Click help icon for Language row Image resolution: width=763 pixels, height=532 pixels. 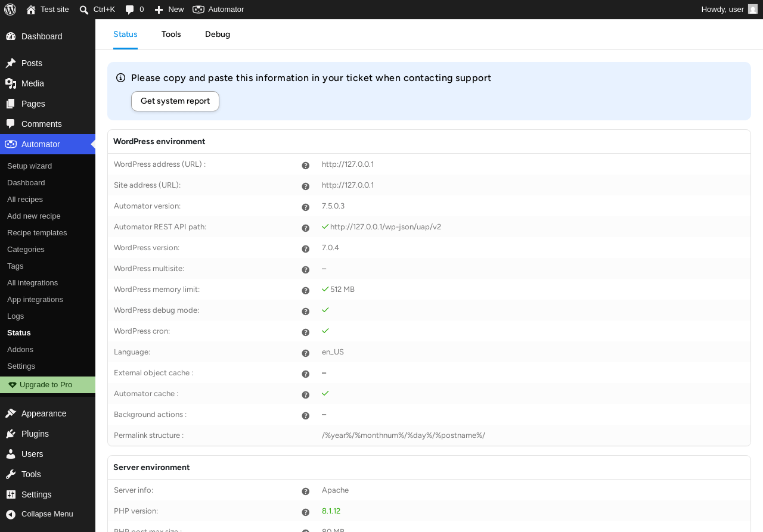coord(306,353)
